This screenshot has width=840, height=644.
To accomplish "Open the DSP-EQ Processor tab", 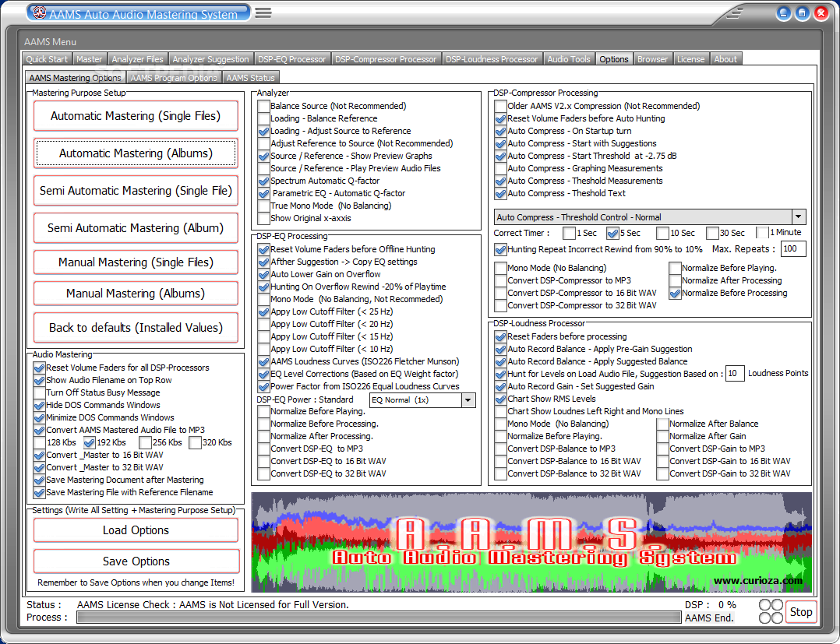I will pos(292,59).
